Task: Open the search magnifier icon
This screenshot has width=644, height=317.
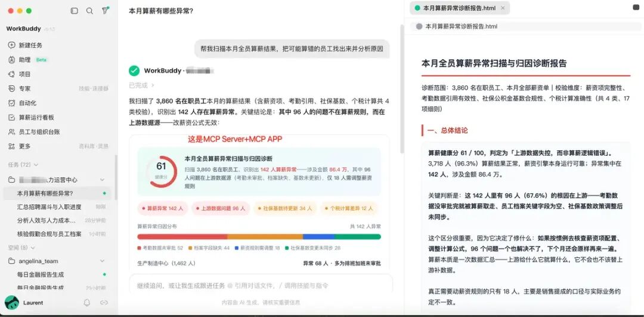Action: [89, 11]
